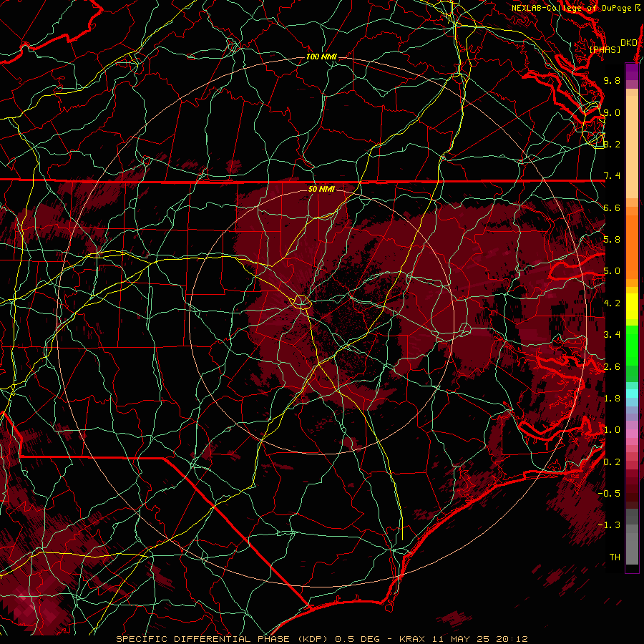Click the 20:12 timestamp
This screenshot has height=644, width=644.
coord(512,639)
